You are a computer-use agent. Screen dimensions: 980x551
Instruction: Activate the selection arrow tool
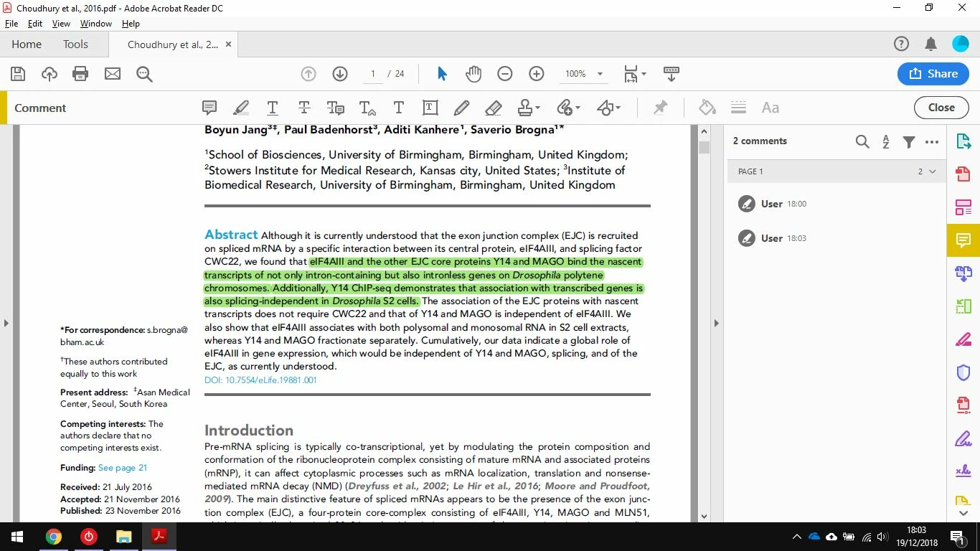[442, 74]
